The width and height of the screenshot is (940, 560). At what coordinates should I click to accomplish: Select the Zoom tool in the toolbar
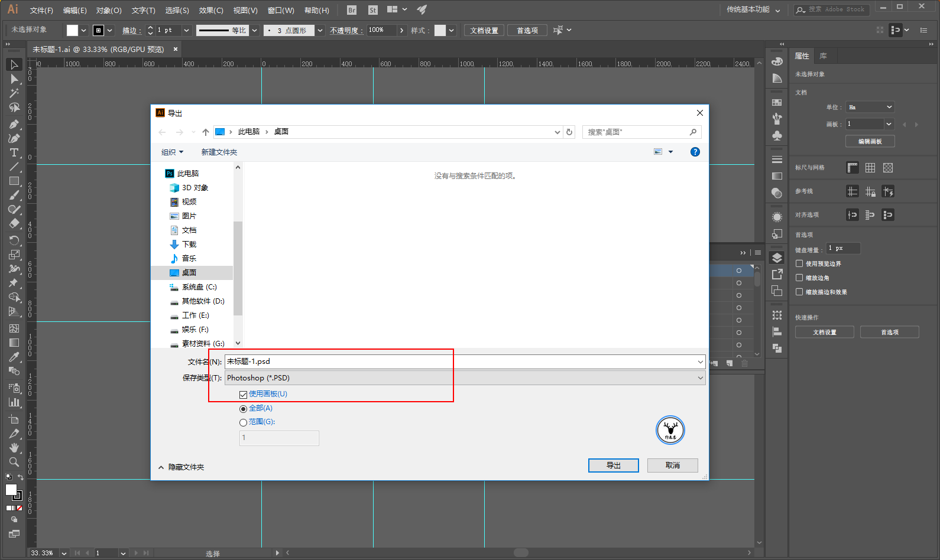tap(14, 462)
